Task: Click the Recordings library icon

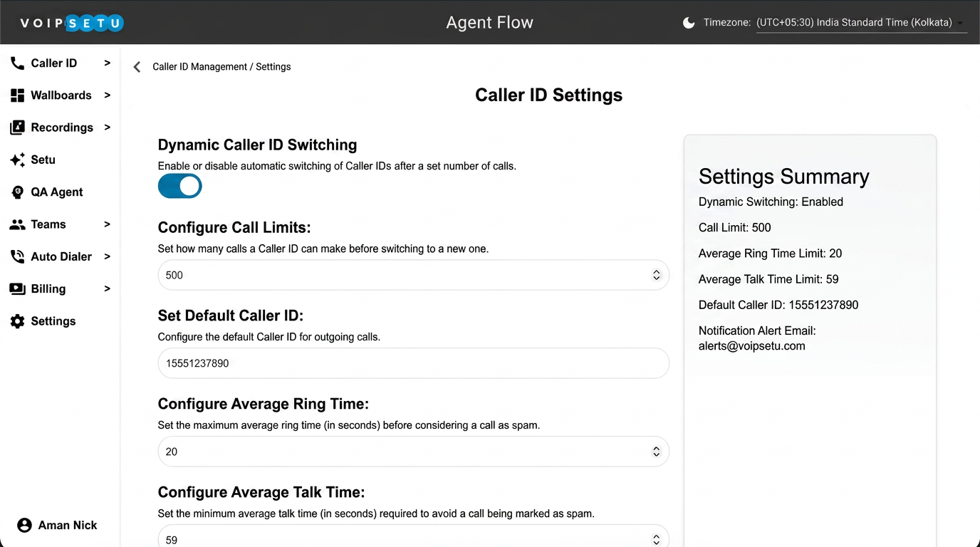Action: pyautogui.click(x=17, y=127)
